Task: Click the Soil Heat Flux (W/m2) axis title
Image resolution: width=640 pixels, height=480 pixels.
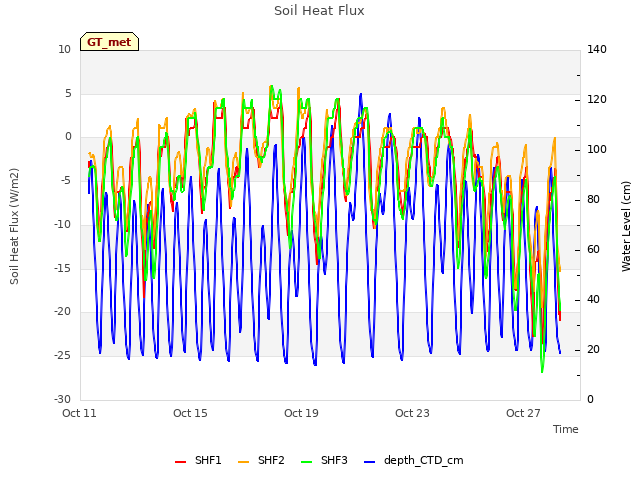Action: (14, 227)
